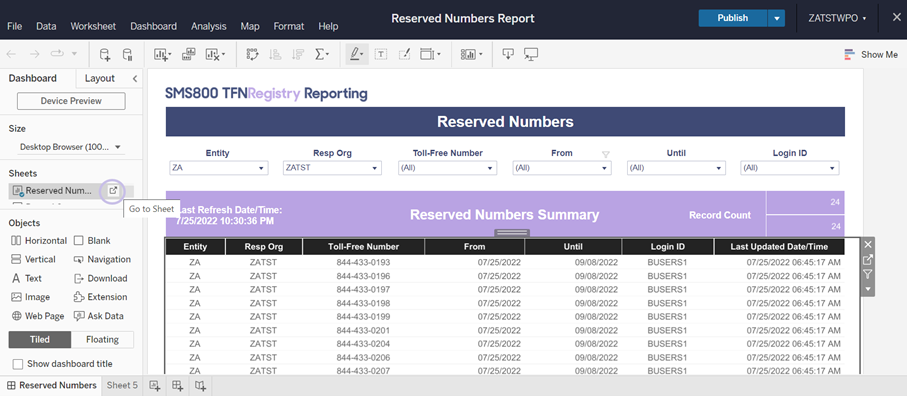Add a Web Page object
The height and width of the screenshot is (396, 907).
38,316
